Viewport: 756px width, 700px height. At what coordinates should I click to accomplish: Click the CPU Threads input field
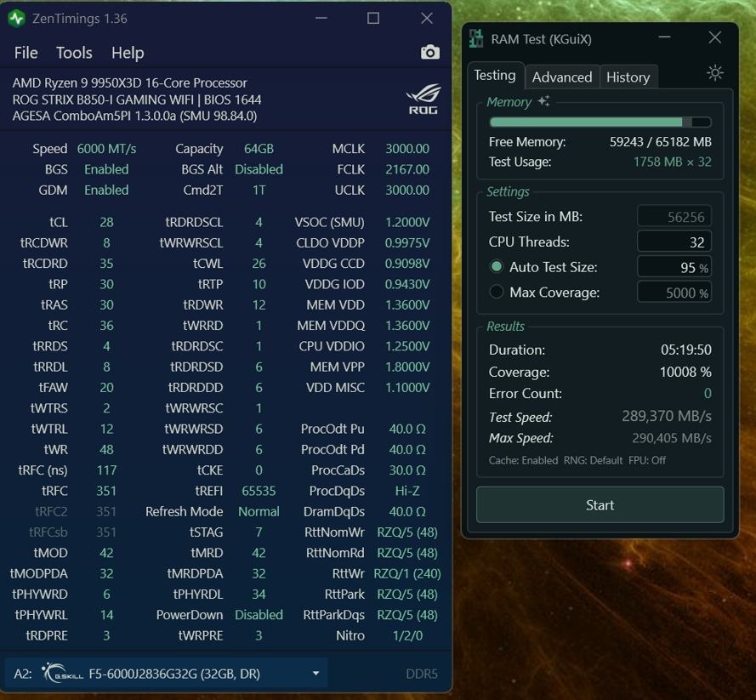click(x=674, y=242)
